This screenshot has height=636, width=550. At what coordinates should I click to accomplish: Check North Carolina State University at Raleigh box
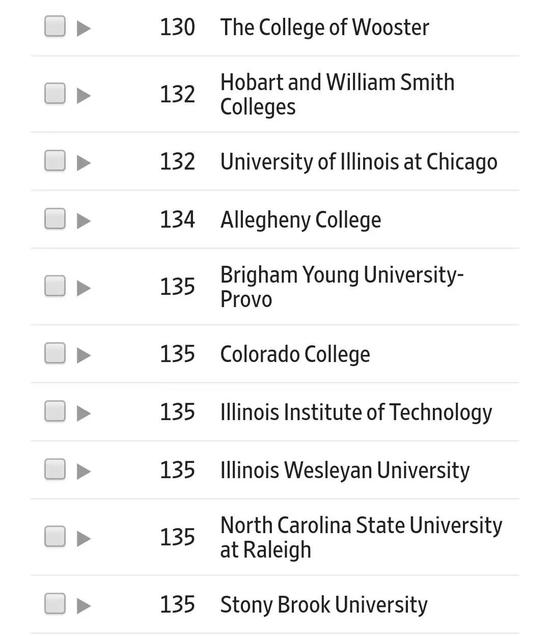pos(55,537)
